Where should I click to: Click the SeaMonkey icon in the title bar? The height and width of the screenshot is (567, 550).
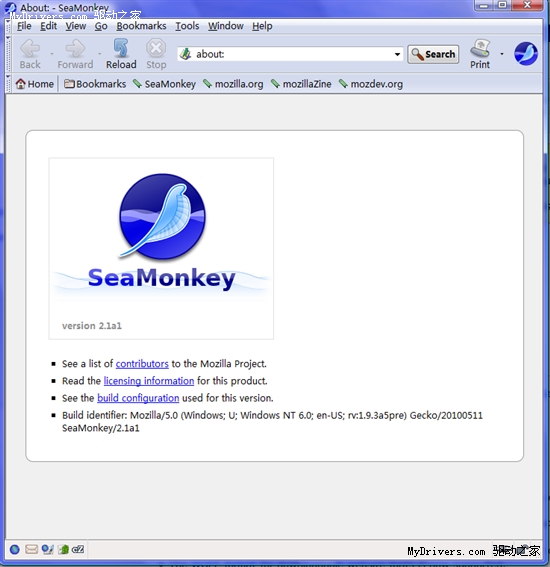(x=11, y=7)
